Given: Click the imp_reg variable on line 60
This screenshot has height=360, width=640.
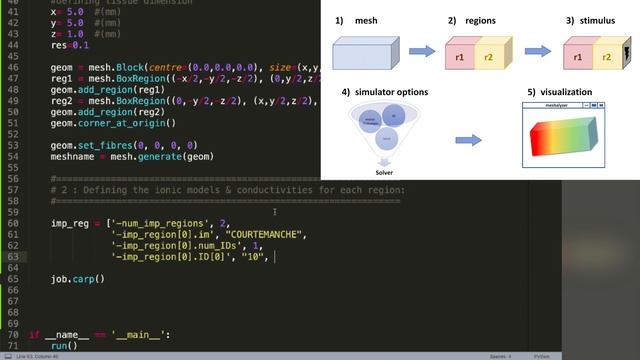Looking at the screenshot, I should [x=70, y=224].
